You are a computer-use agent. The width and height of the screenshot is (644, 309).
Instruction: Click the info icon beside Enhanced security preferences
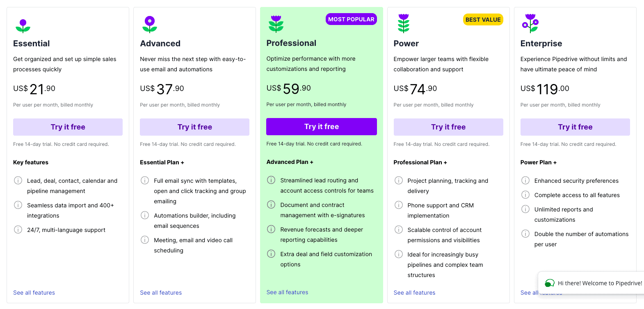point(525,180)
